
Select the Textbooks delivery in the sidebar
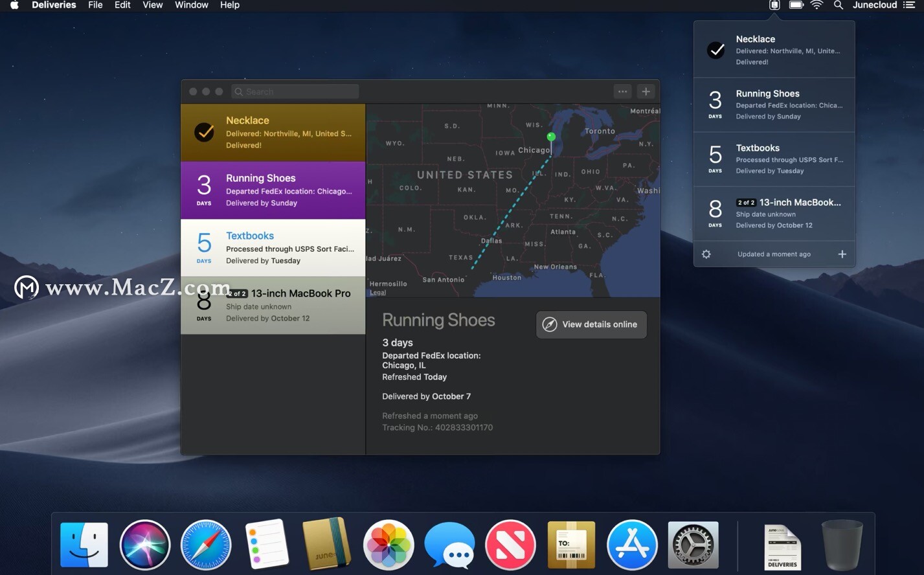[x=273, y=247]
